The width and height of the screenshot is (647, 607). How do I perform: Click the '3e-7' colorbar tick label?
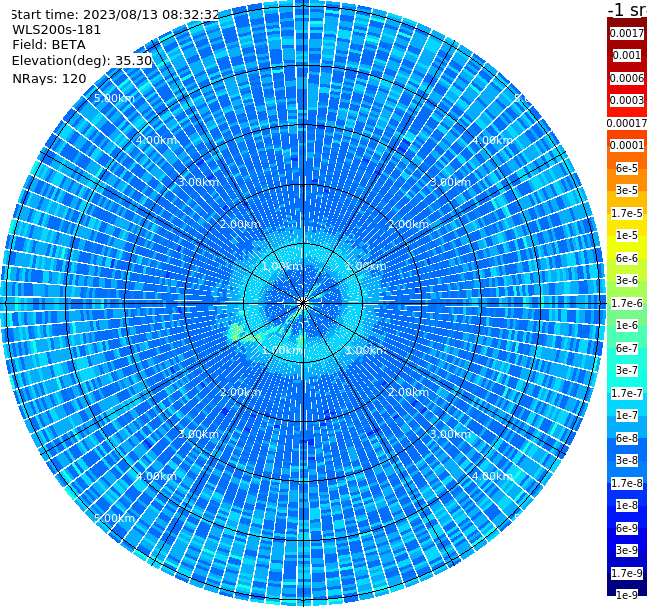point(627,370)
